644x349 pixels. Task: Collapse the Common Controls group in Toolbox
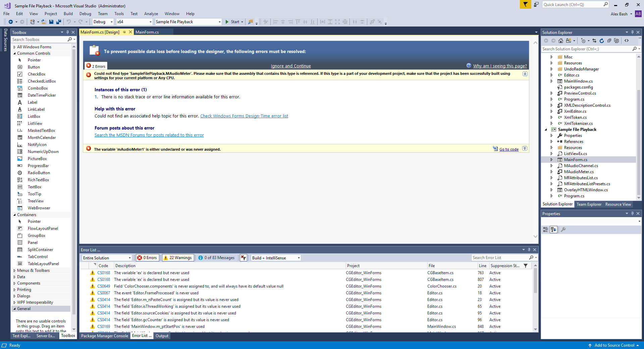point(14,53)
